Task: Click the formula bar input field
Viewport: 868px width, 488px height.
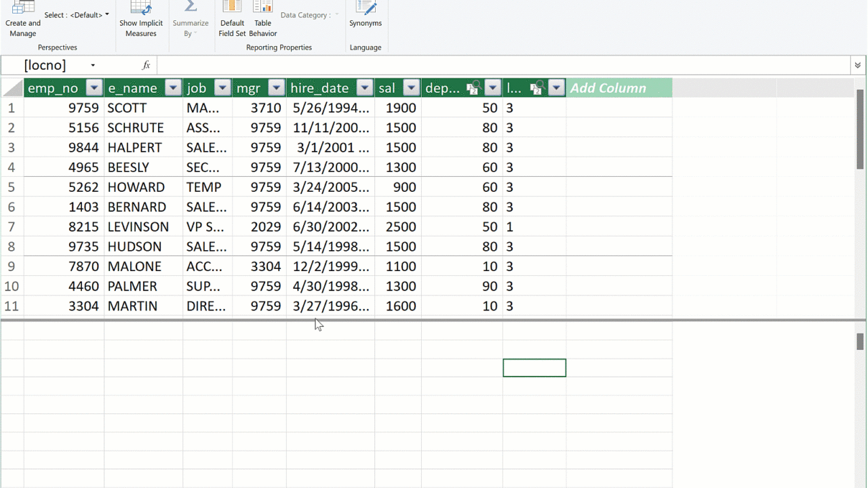Action: point(502,65)
